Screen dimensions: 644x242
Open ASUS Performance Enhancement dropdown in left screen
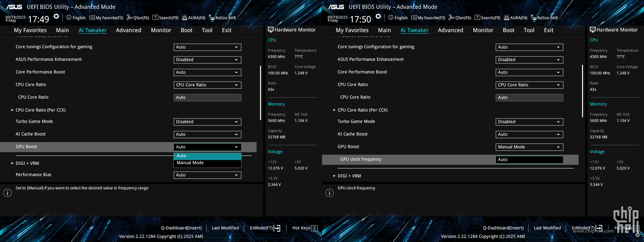coord(208,60)
